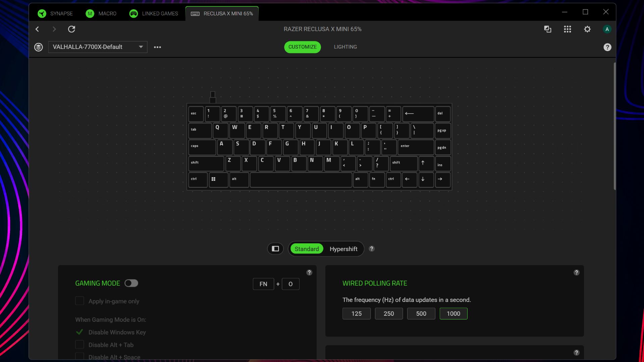Open the modules grid icon
644x362 pixels.
click(567, 29)
